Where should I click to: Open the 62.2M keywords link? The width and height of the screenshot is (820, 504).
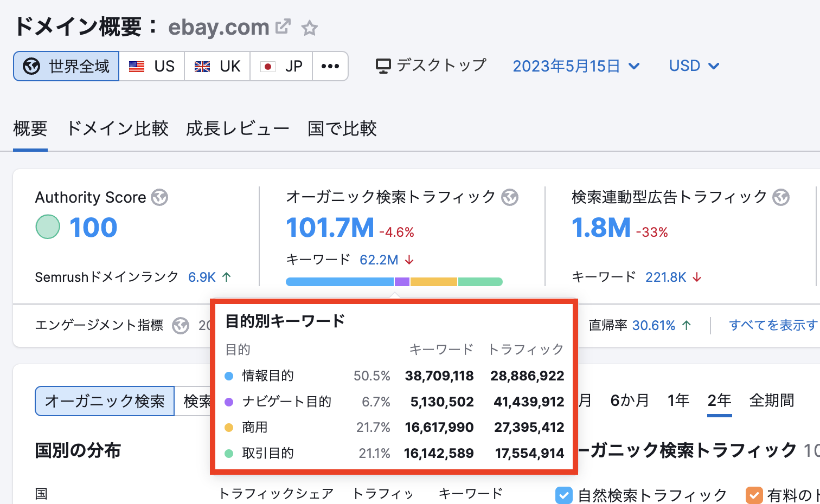coord(379,260)
